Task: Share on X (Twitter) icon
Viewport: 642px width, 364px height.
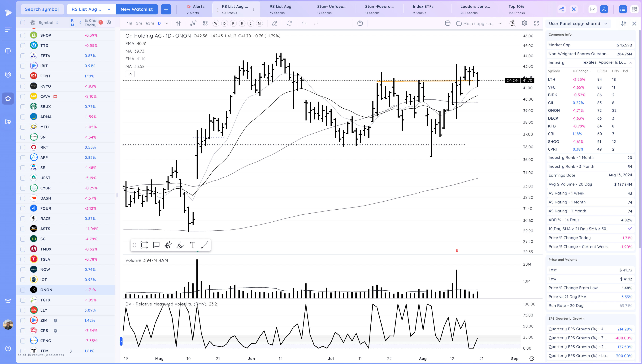Action: point(573,9)
